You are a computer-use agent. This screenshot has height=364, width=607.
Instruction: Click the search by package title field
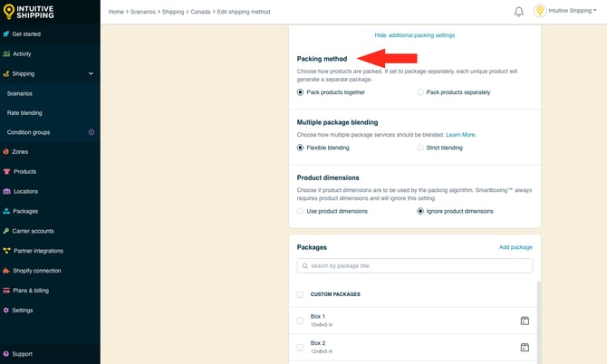[x=415, y=266]
